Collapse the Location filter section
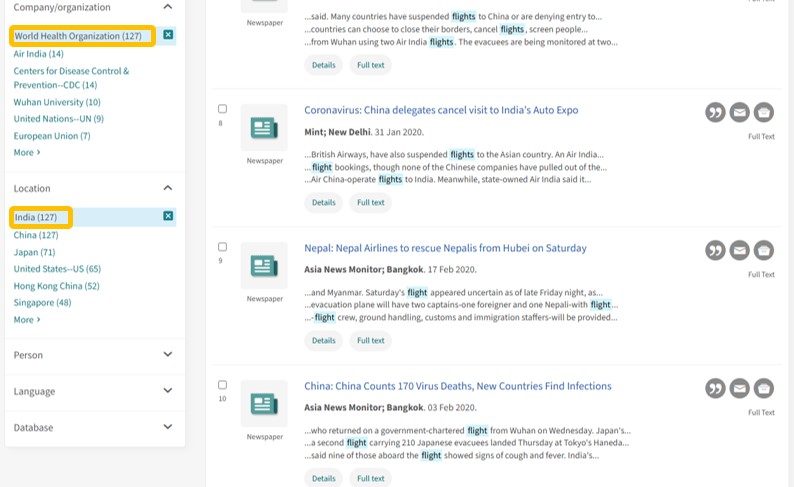This screenshot has width=794, height=487. [167, 188]
